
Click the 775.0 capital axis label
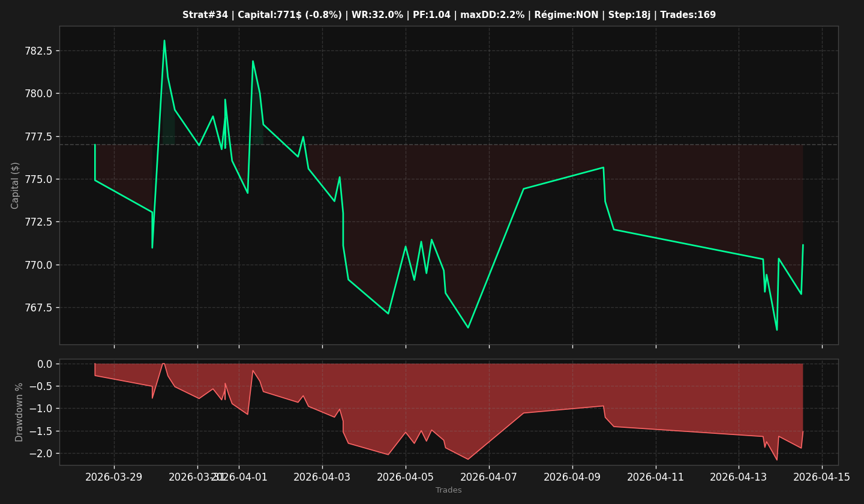coord(38,179)
